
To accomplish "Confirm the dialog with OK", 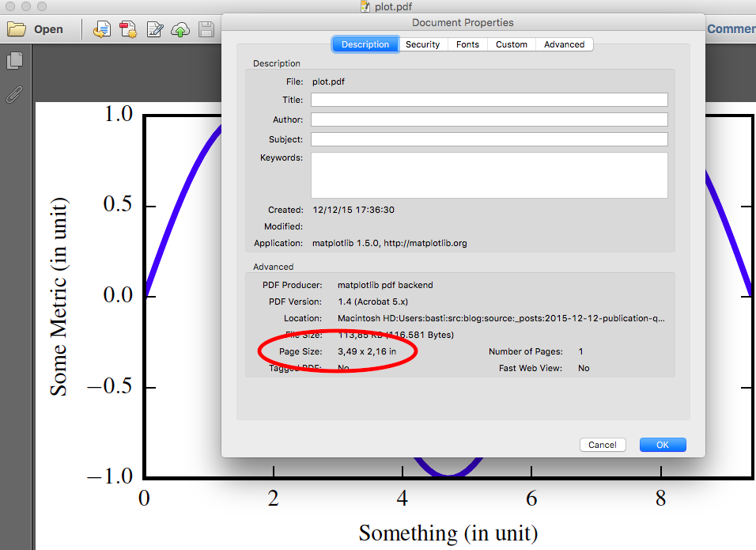I will 662,445.
